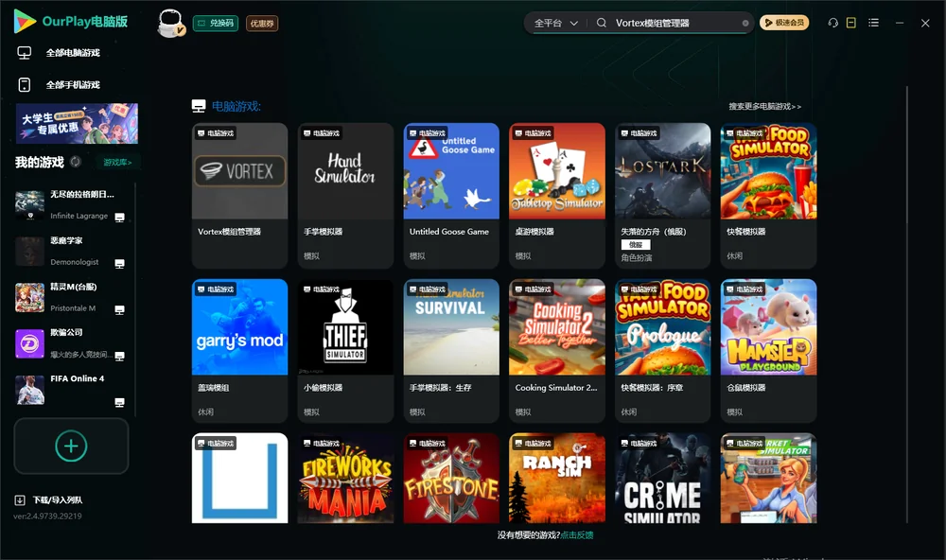Open the Fireworks Mania game card

(345, 478)
